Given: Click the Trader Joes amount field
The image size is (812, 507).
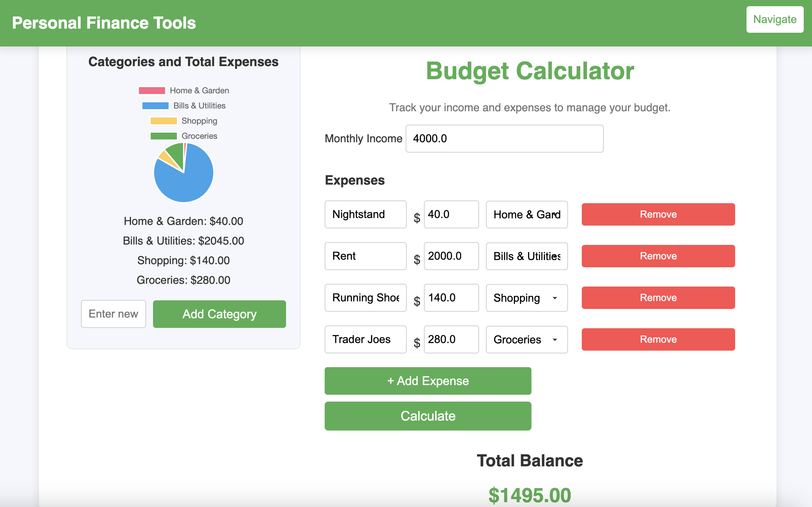Looking at the screenshot, I should 450,339.
